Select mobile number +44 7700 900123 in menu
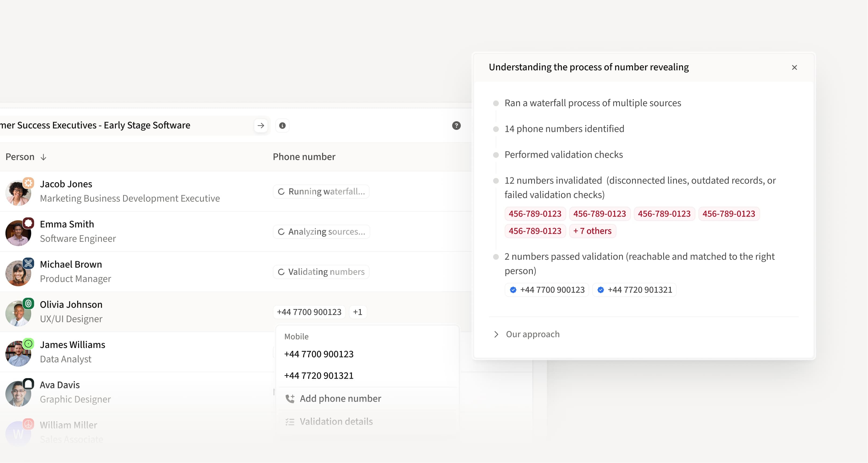The width and height of the screenshot is (868, 463). [319, 354]
